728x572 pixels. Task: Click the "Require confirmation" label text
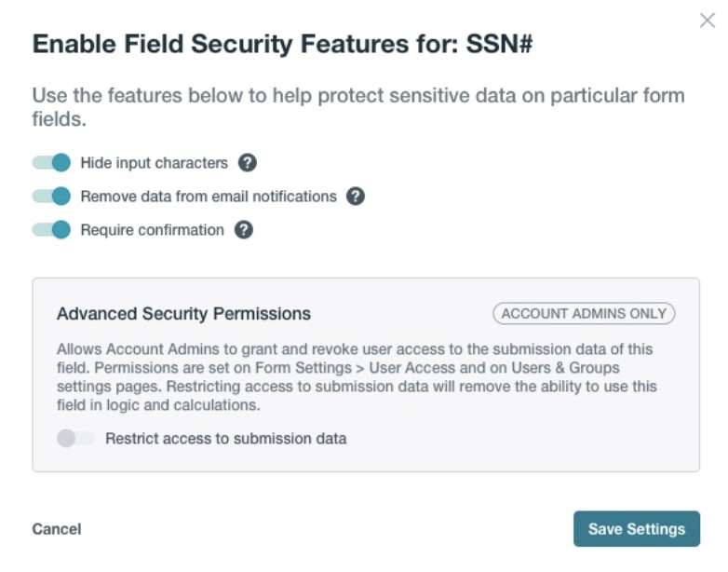152,230
